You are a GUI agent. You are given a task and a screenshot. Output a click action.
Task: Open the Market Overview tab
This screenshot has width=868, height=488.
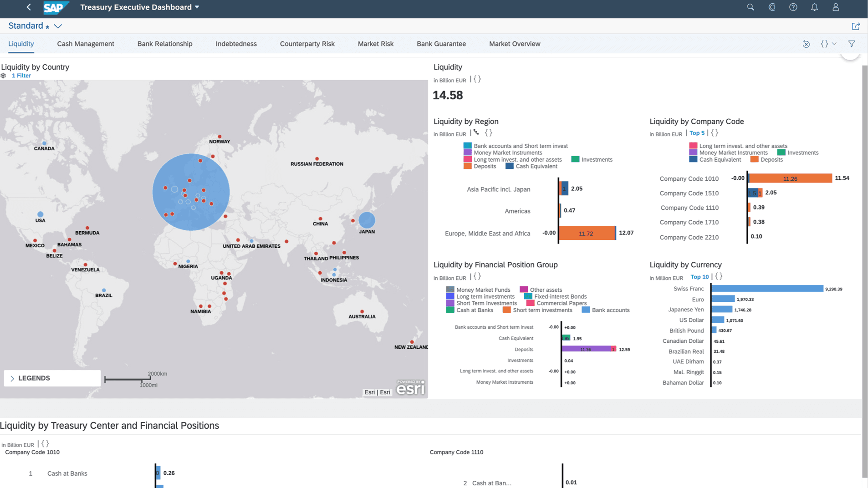pyautogui.click(x=515, y=44)
